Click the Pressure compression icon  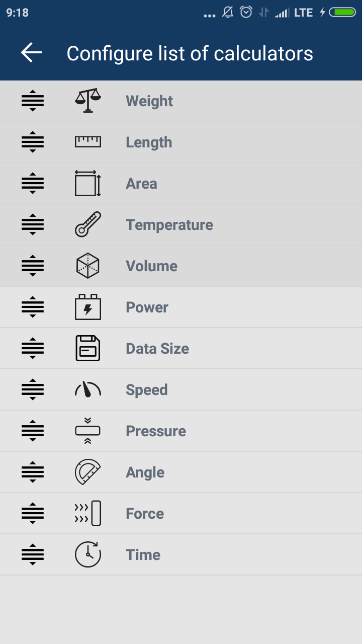coord(88,431)
